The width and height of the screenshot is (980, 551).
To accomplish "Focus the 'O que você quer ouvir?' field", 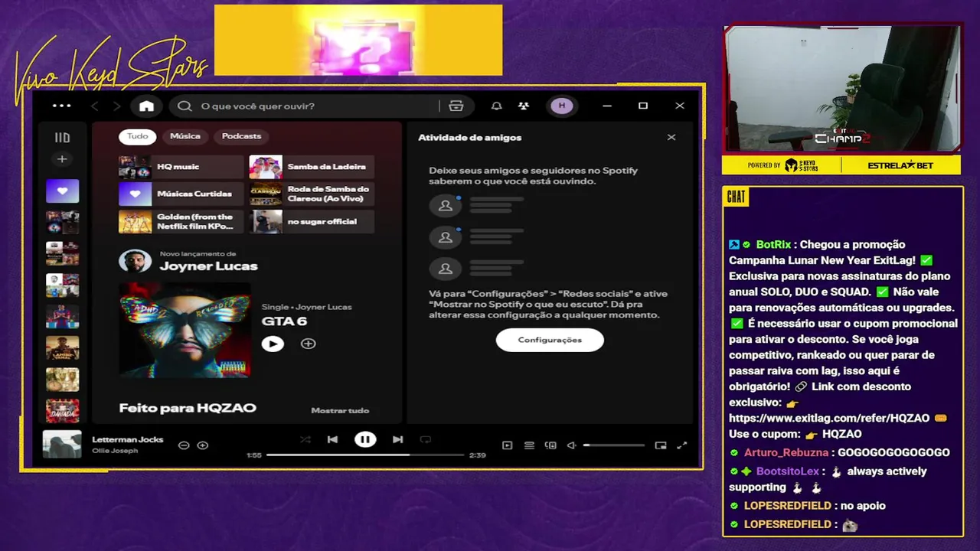I will (x=306, y=106).
